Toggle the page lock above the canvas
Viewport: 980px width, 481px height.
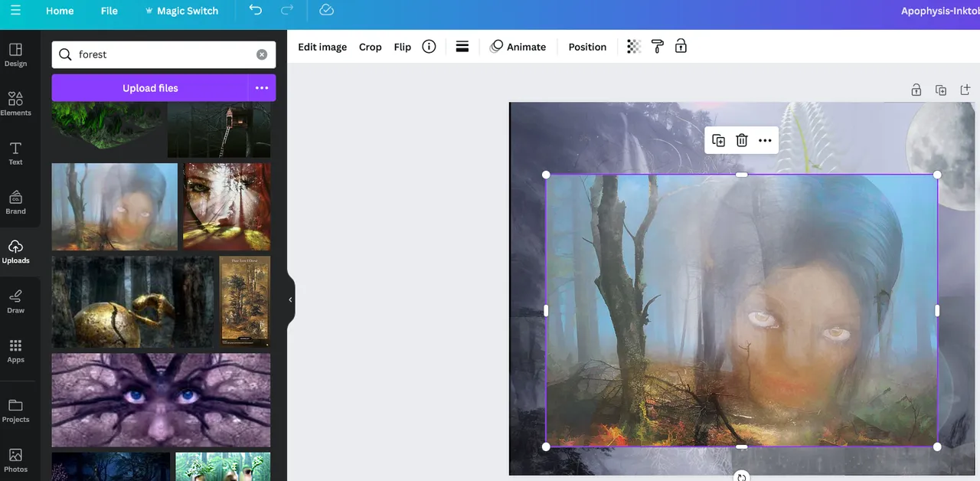tap(916, 90)
